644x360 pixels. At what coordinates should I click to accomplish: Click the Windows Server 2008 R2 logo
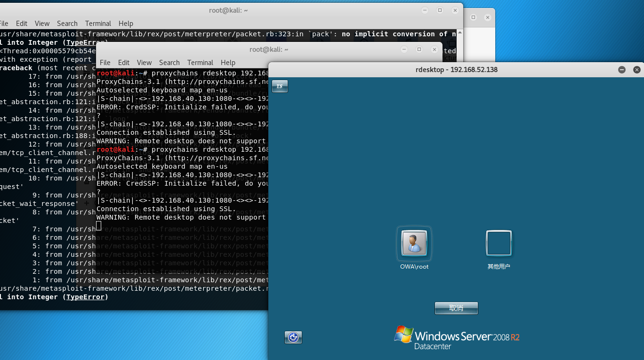coord(457,337)
